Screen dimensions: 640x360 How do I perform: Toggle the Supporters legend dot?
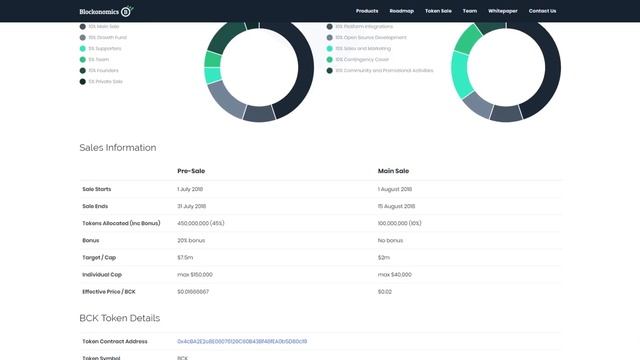82,49
